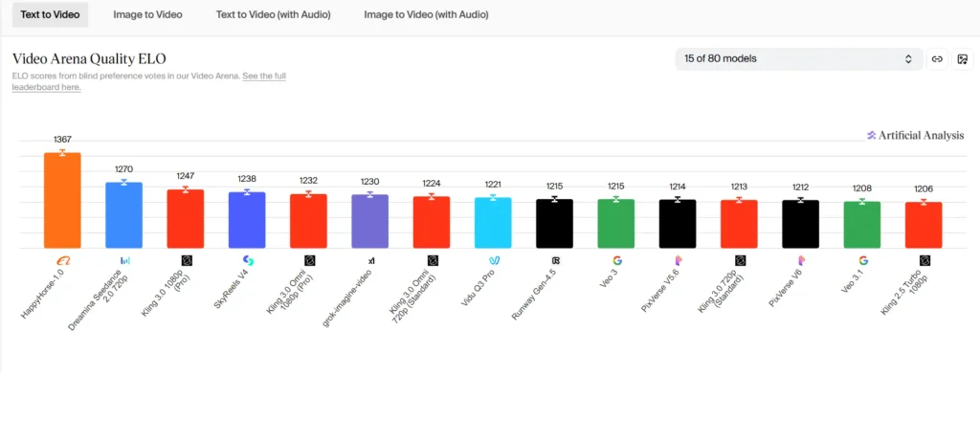Select the Text to Video tab
The width and height of the screenshot is (980, 441).
point(50,14)
